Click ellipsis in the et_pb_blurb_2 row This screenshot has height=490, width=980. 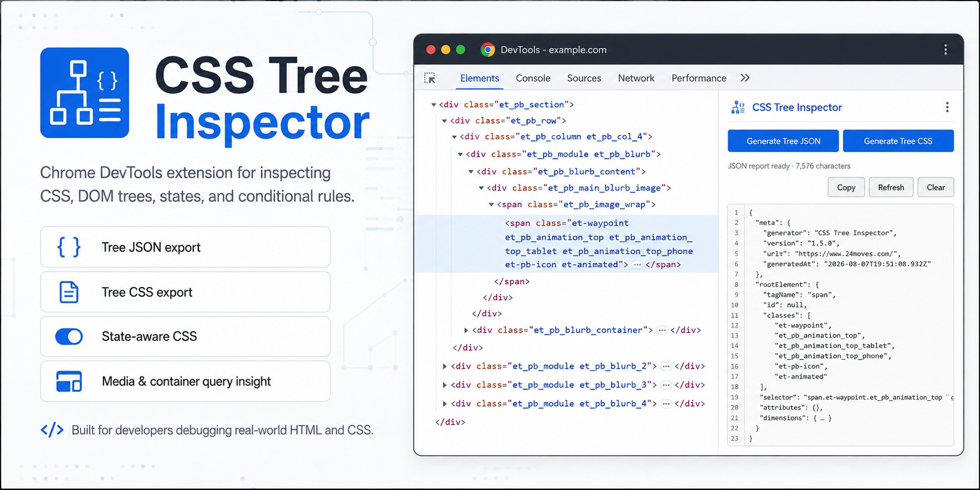point(666,366)
